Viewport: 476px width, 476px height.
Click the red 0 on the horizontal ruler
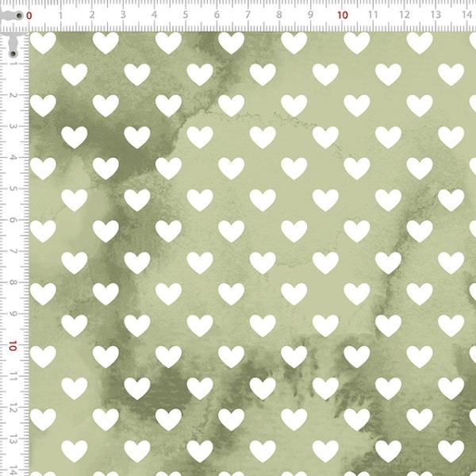[x=29, y=16]
